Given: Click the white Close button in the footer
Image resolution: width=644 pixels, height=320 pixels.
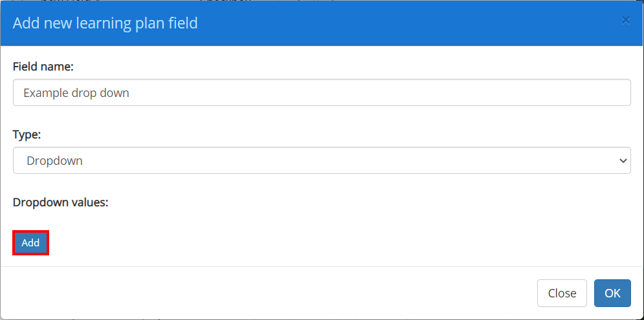Looking at the screenshot, I should (x=562, y=293).
